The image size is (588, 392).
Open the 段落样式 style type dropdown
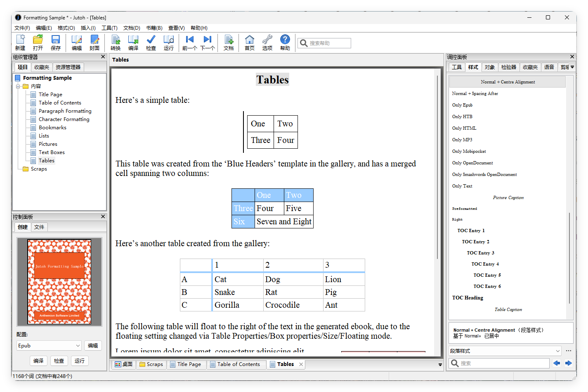[x=505, y=351]
